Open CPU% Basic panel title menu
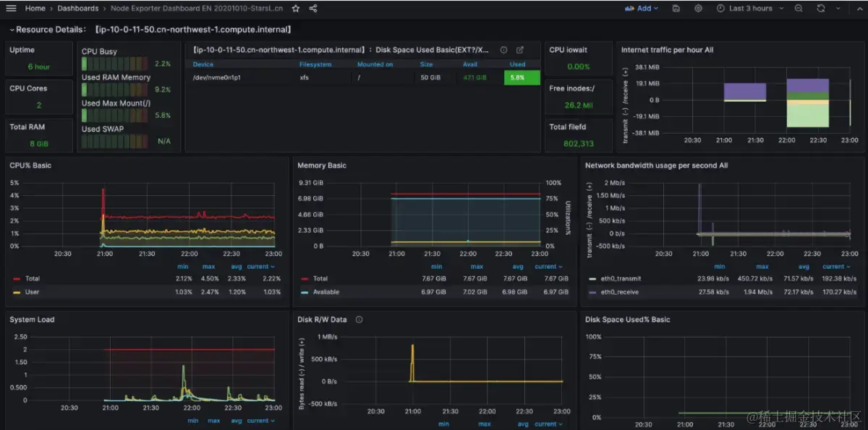This screenshot has width=868, height=430. [x=30, y=165]
